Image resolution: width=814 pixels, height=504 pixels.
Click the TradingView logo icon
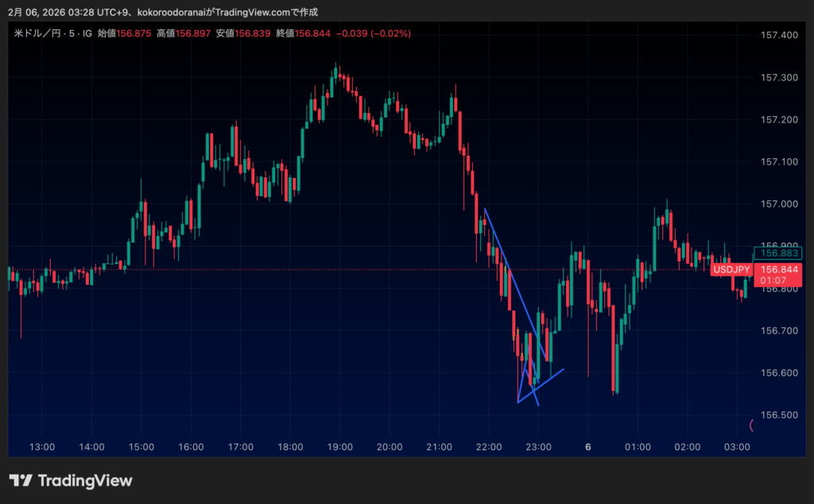click(21, 480)
